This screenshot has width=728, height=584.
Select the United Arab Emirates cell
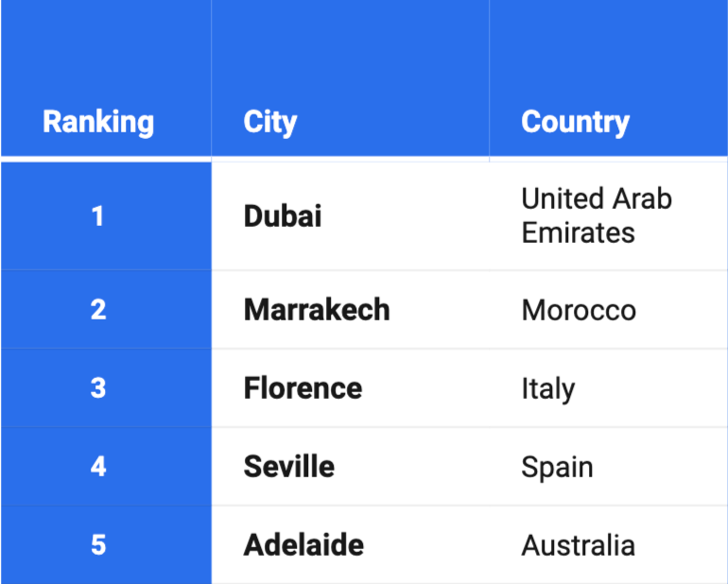(x=608, y=215)
